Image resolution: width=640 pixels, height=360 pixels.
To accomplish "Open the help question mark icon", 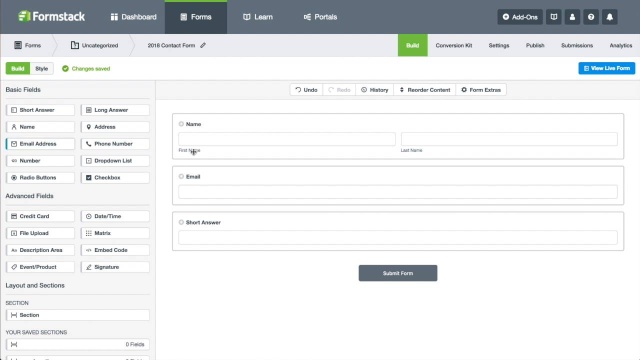I will click(591, 17).
